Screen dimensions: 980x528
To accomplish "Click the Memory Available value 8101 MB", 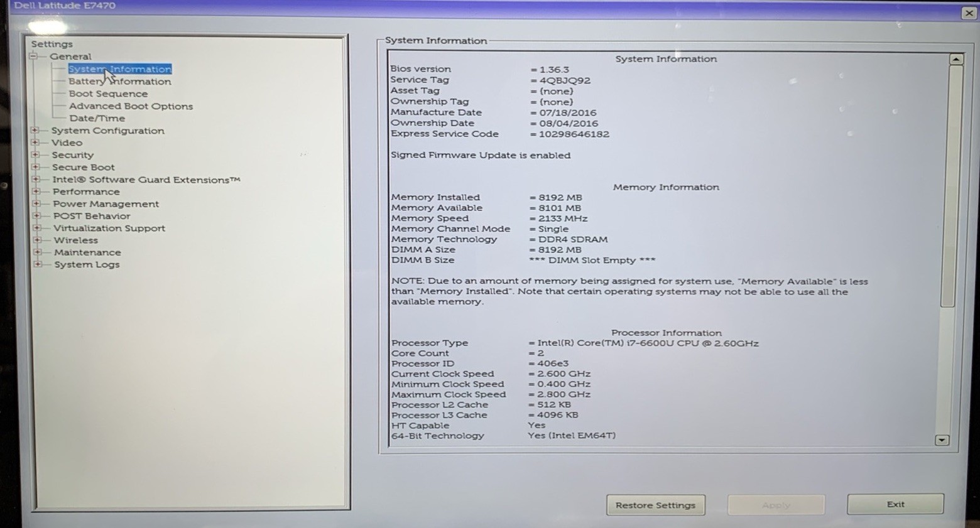I will (560, 208).
